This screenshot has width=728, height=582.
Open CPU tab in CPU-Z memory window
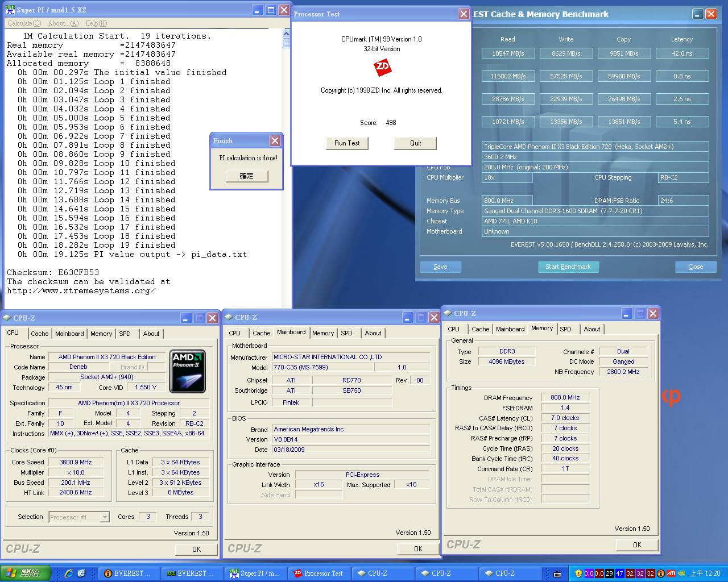[x=454, y=329]
